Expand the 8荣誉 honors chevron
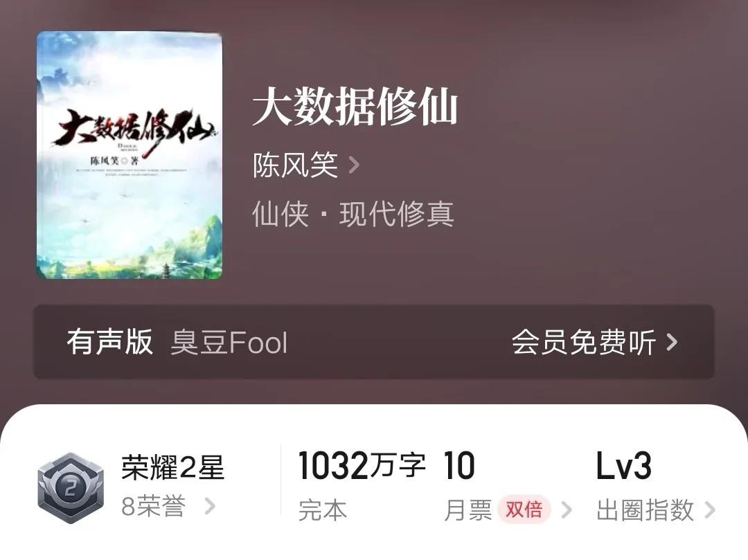This screenshot has height=560, width=748. click(210, 506)
